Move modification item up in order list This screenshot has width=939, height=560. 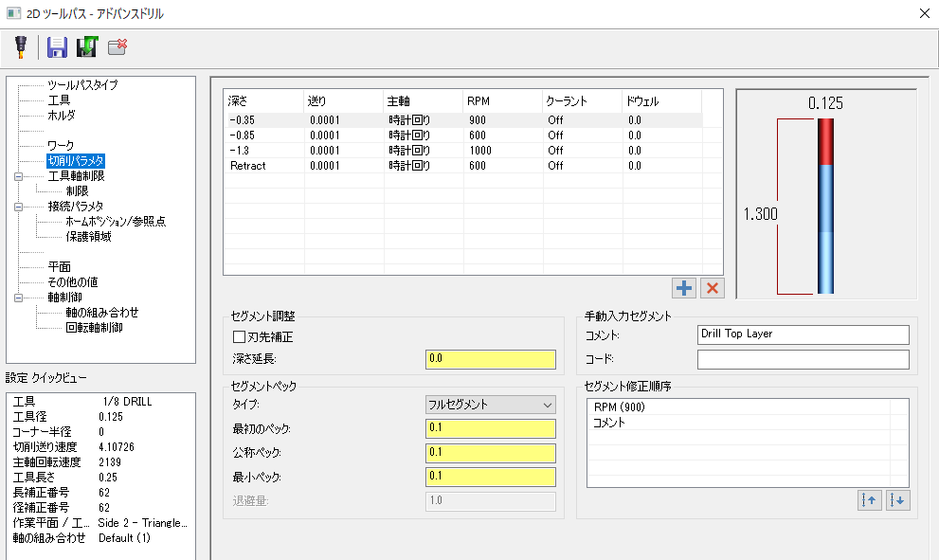click(x=868, y=500)
